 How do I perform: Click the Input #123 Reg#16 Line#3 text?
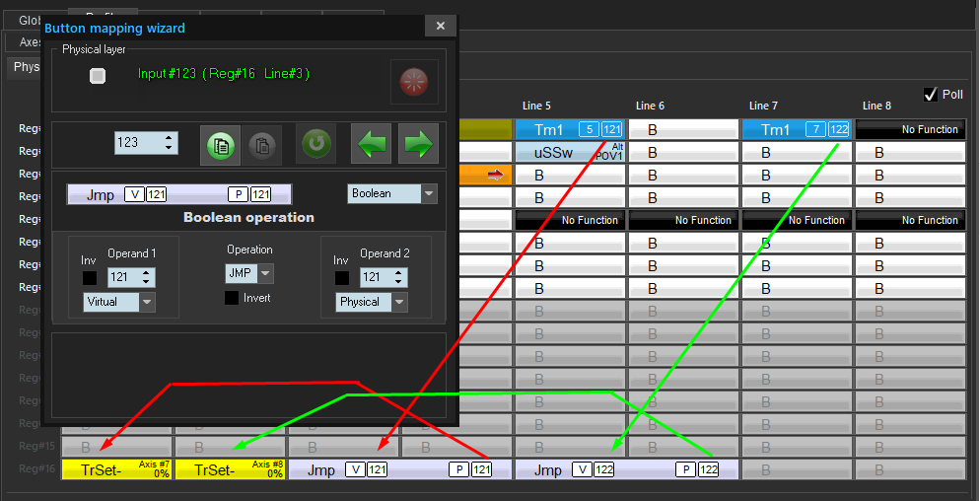pos(224,74)
